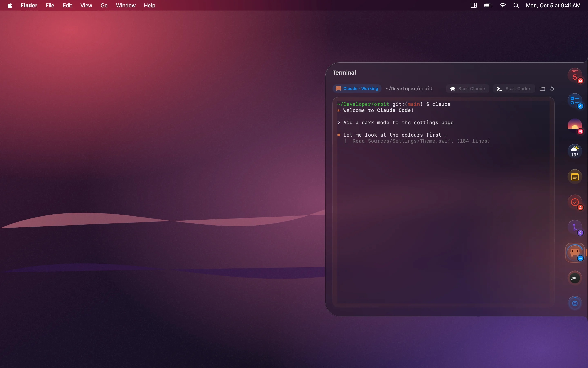588x368 pixels.
Task: Click the battery icon in menu bar
Action: pos(488,5)
